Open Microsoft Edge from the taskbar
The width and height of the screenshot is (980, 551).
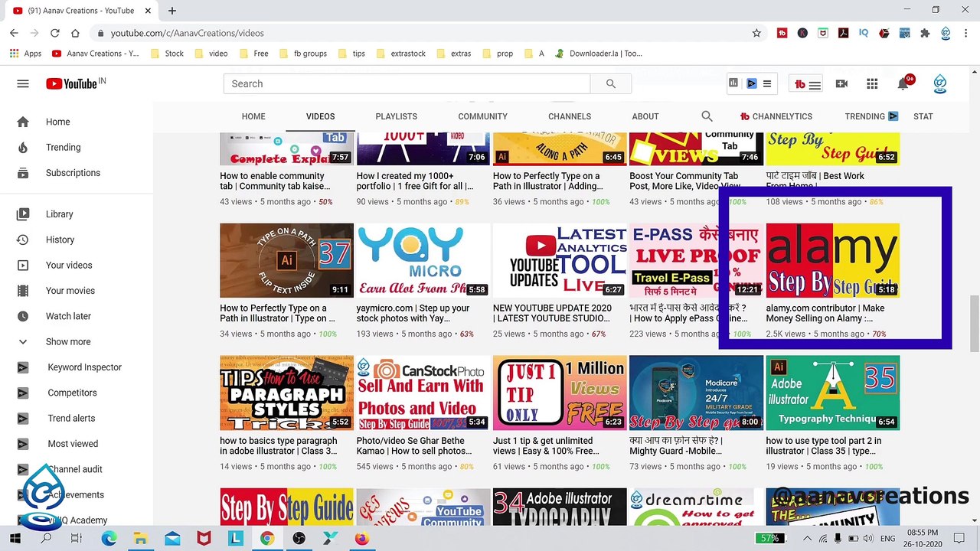[109, 539]
